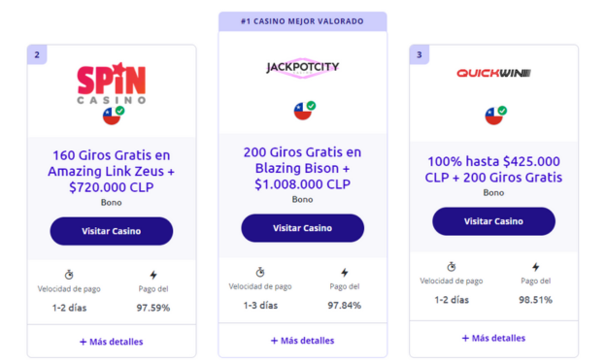Image resolution: width=606 pixels, height=364 pixels.
Task: Click the Chile flag under Spin Casino
Action: (114, 116)
